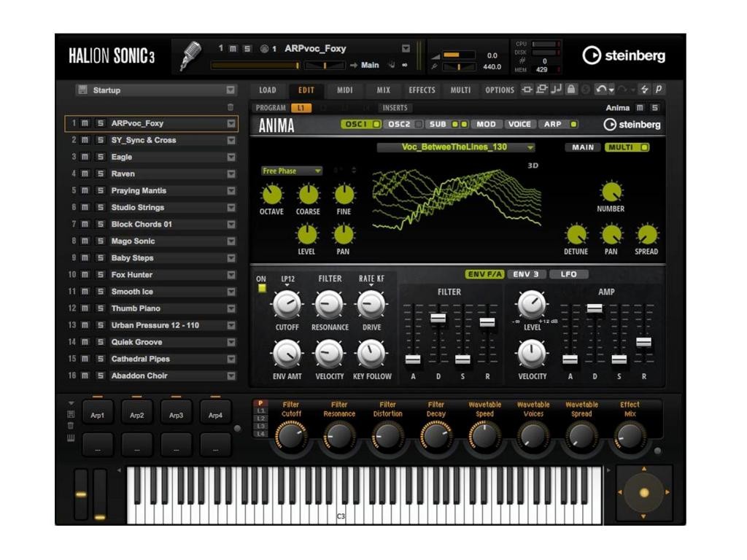
Task: Click the INSERTS button
Action: (395, 108)
